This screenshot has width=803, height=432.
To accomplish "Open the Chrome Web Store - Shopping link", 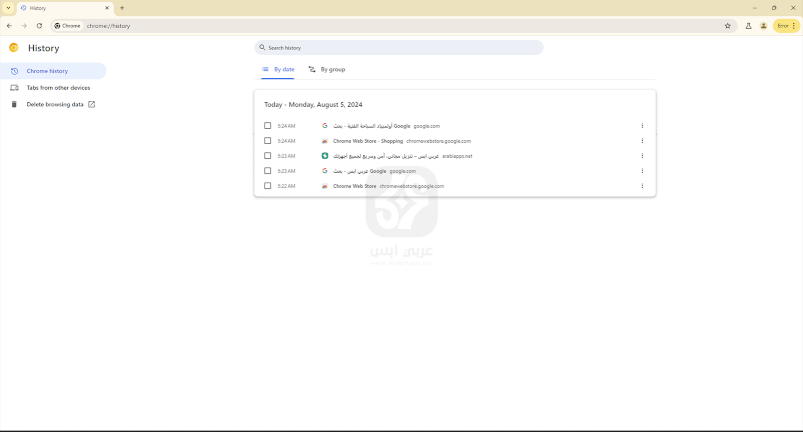I will coord(368,141).
